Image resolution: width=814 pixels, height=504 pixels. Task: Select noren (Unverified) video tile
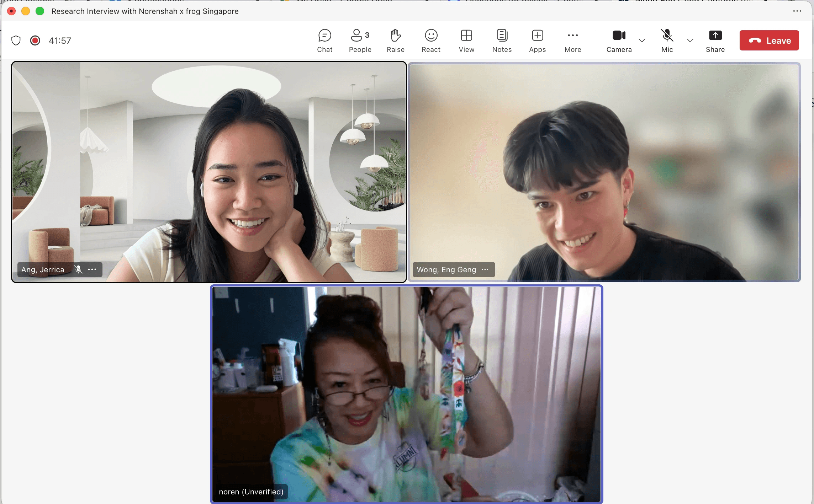tap(406, 394)
